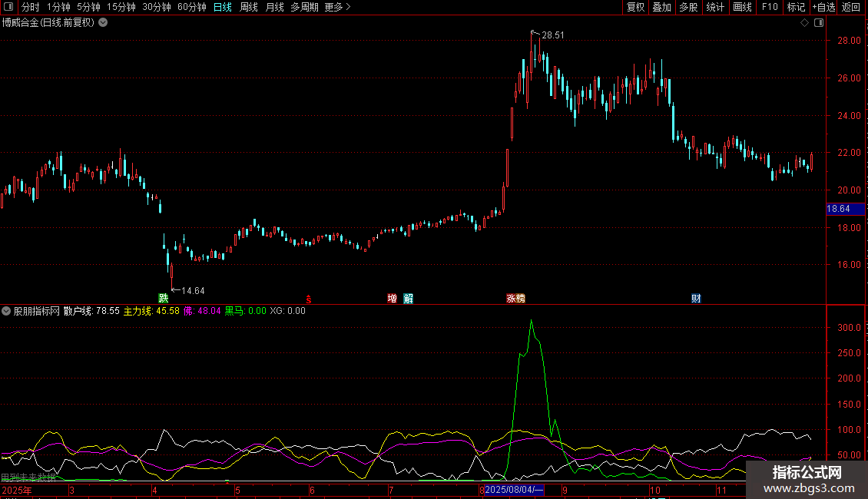The width and height of the screenshot is (868, 499).
Task: Toggle the side panel icon near the diamond
Action: click(819, 23)
